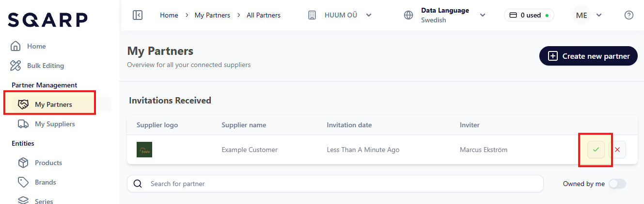Open Brands from the sidebar
Image resolution: width=644 pixels, height=204 pixels.
tap(45, 182)
